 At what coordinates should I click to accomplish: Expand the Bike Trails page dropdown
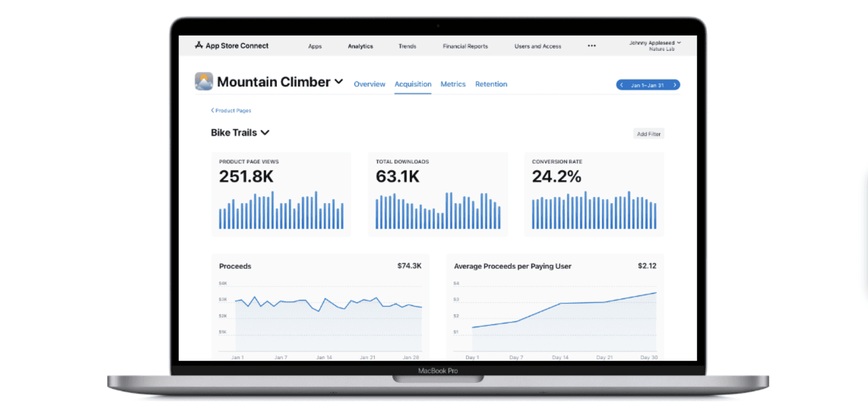tap(265, 133)
